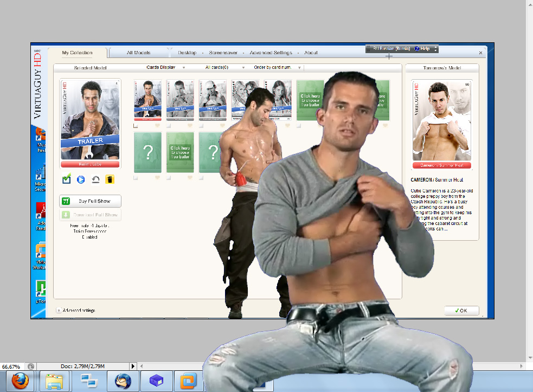This screenshot has height=392, width=533.
Task: Open the All cards(0) filter dropdown
Action: point(224,67)
